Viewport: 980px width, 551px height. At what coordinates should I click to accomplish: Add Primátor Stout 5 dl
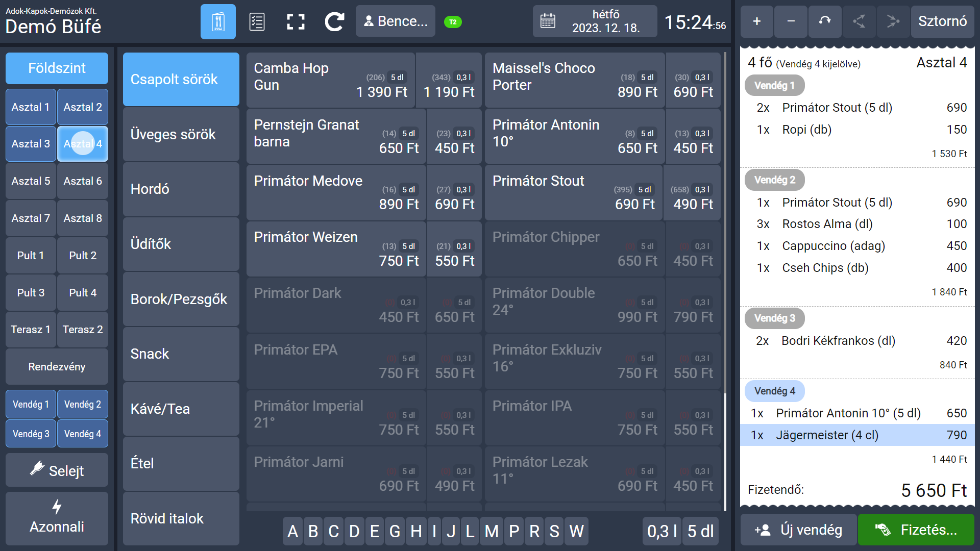coord(574,192)
